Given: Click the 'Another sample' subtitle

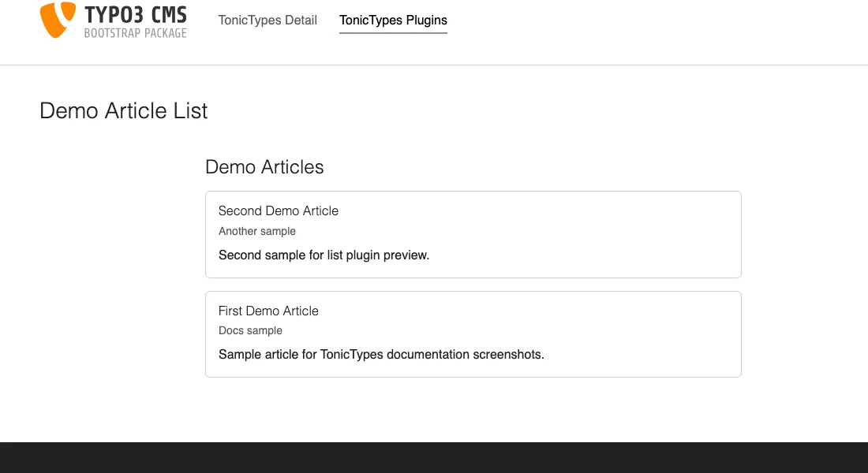Looking at the screenshot, I should pyautogui.click(x=257, y=231).
